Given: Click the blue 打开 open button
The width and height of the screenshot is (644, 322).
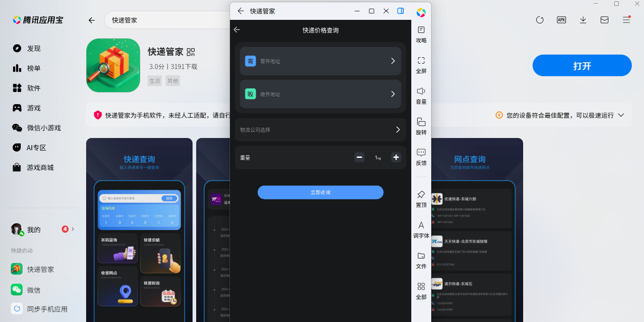Looking at the screenshot, I should coord(582,66).
